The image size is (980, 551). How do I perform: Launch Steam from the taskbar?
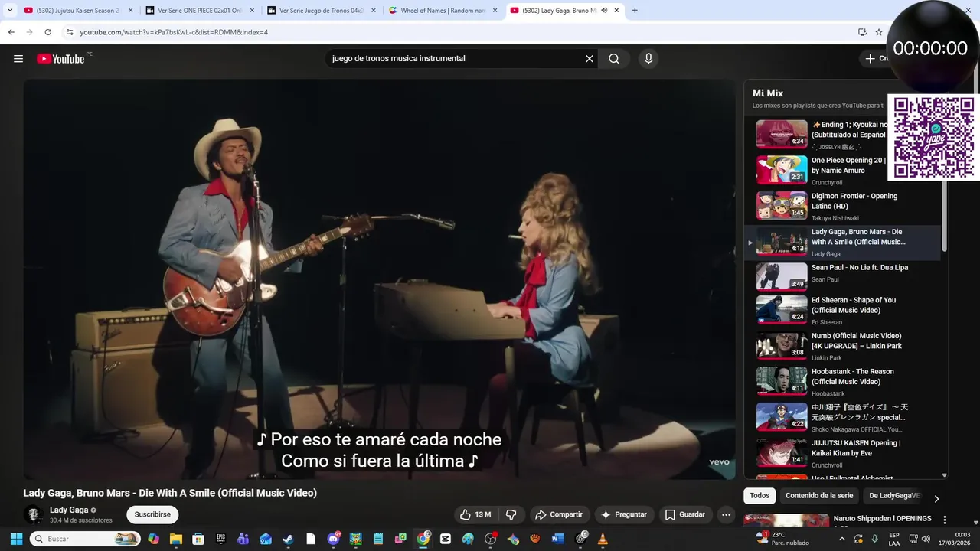coord(288,539)
